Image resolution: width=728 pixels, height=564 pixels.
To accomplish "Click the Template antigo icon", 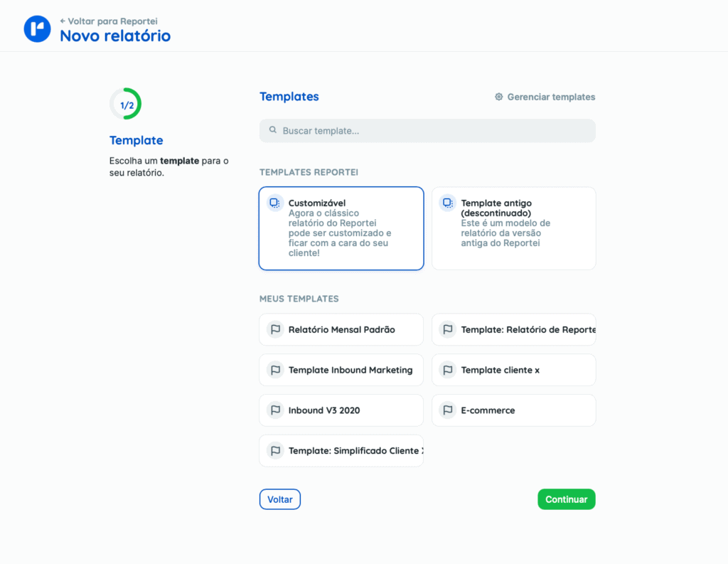I will tap(448, 203).
